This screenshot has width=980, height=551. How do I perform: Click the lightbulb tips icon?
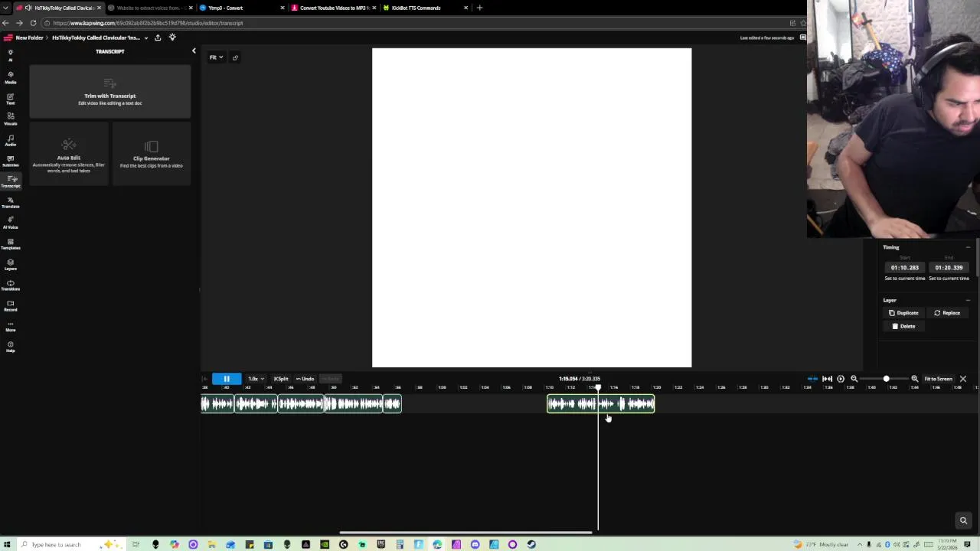click(x=172, y=37)
